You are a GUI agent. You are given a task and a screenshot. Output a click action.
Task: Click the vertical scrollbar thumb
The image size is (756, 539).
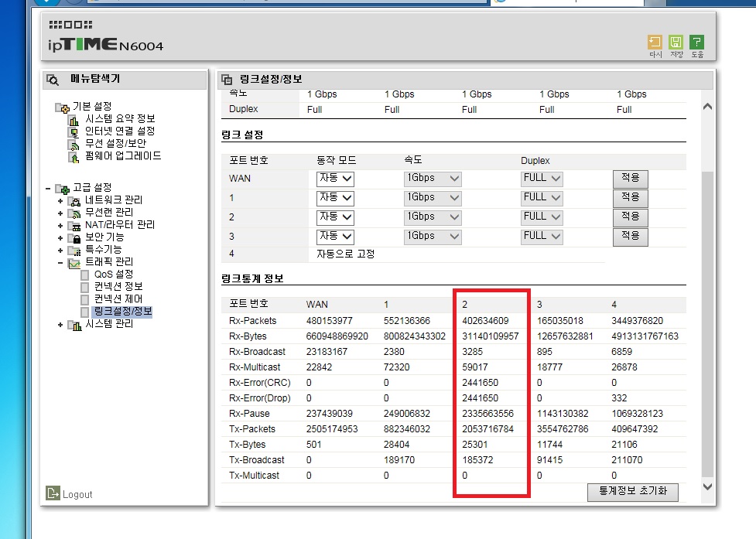[x=707, y=325]
